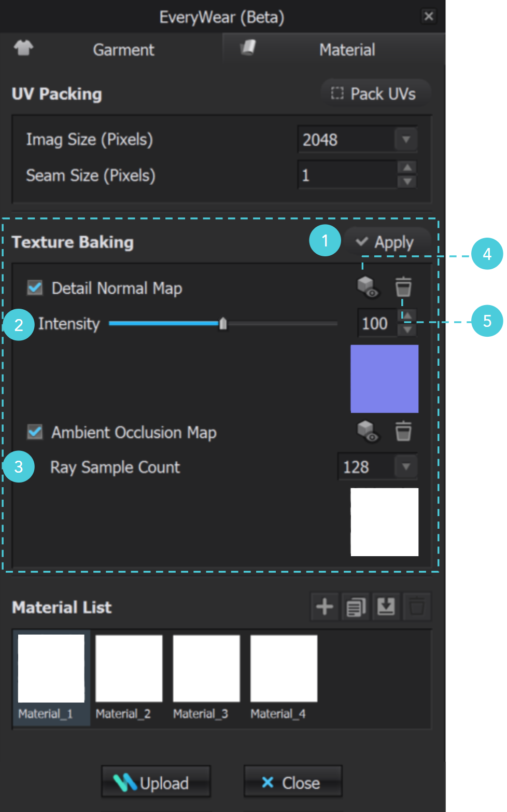The height and width of the screenshot is (812, 507).
Task: Apply the texture baking settings
Action: tap(388, 241)
